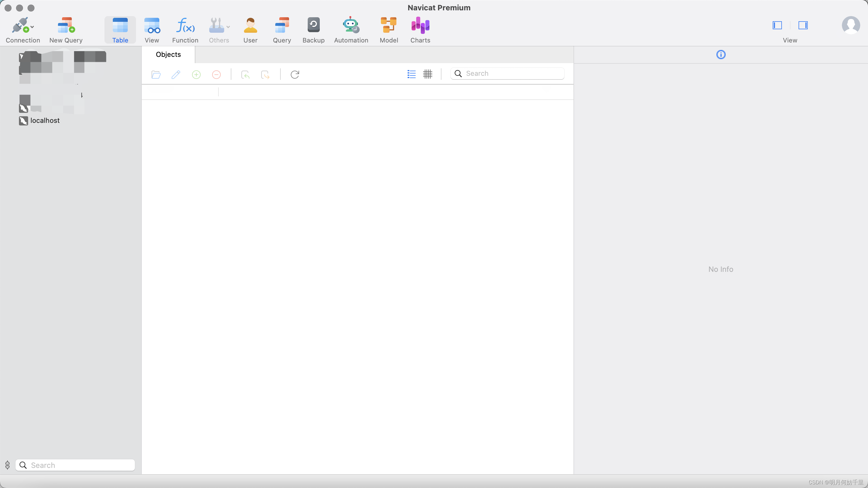Create a New Query

point(66,30)
